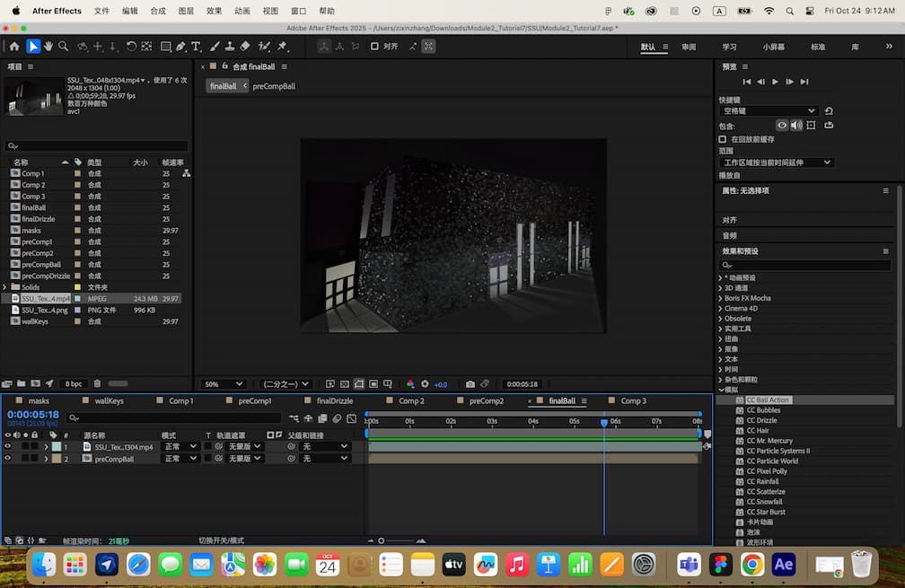Expand the preCompBall layer properties arrow
This screenshot has height=588, width=905.
click(x=47, y=458)
